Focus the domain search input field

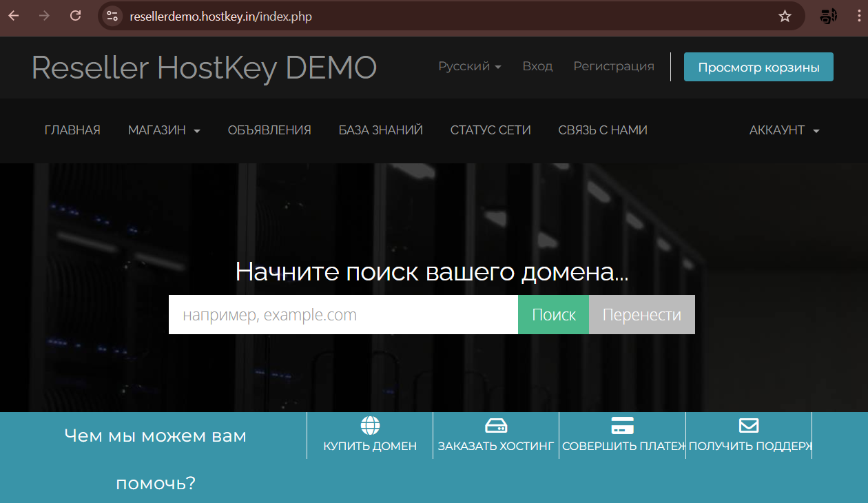point(343,315)
